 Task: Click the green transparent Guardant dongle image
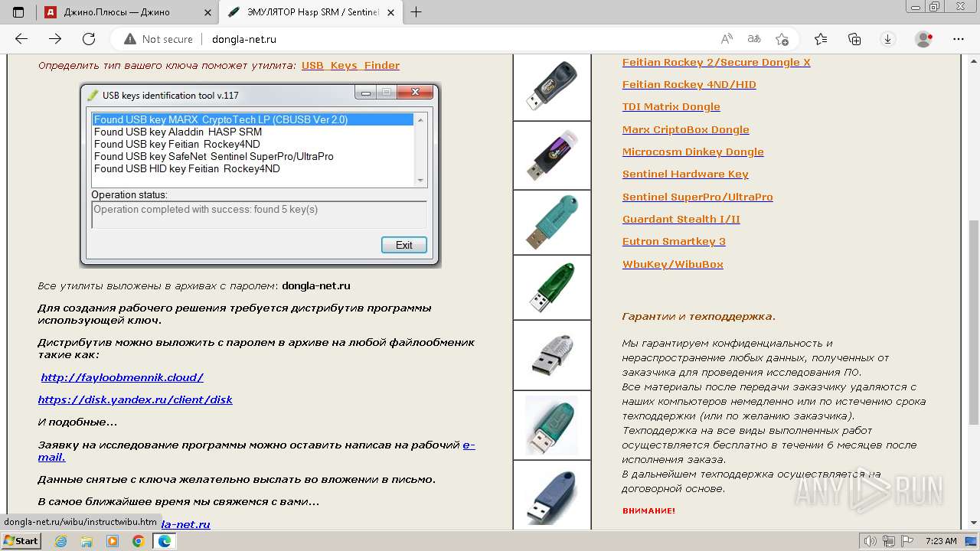coord(552,425)
